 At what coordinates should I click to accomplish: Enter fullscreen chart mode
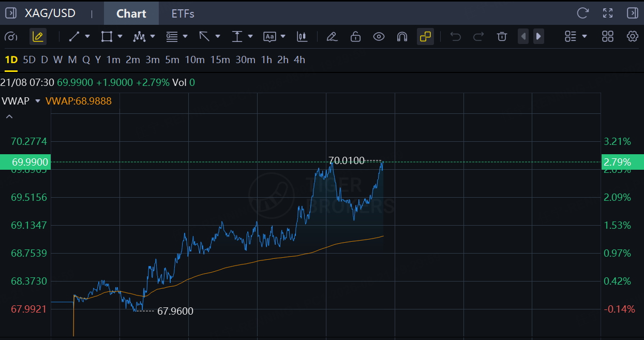click(608, 13)
